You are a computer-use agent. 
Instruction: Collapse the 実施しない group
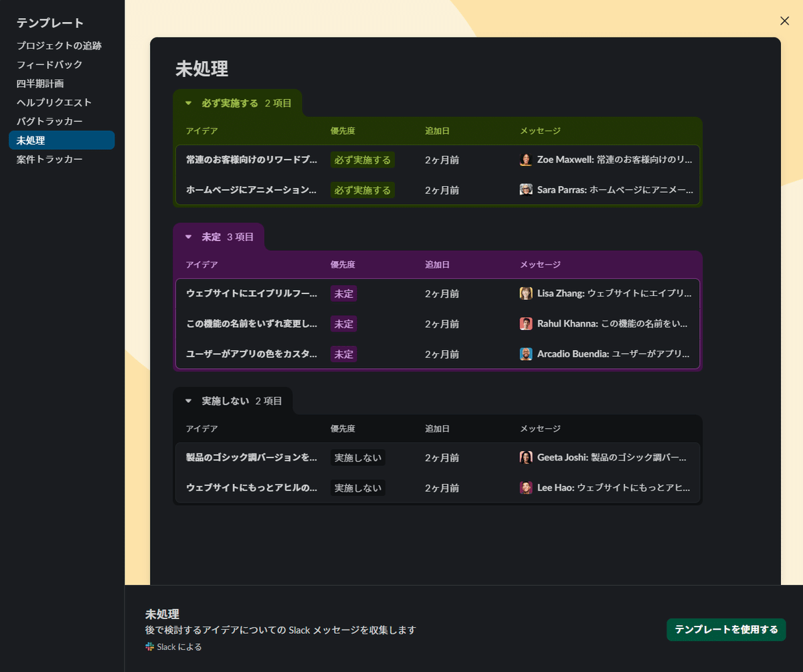click(189, 401)
